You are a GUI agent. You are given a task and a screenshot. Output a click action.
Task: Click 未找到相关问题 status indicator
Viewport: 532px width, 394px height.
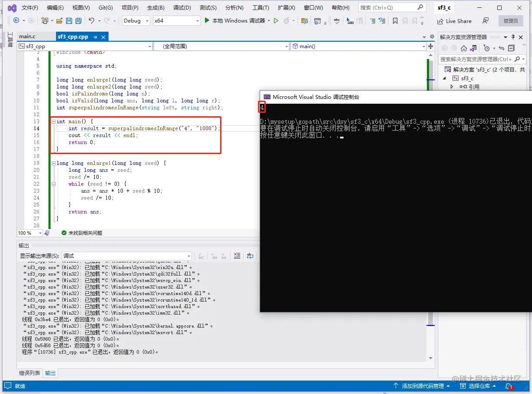point(82,233)
